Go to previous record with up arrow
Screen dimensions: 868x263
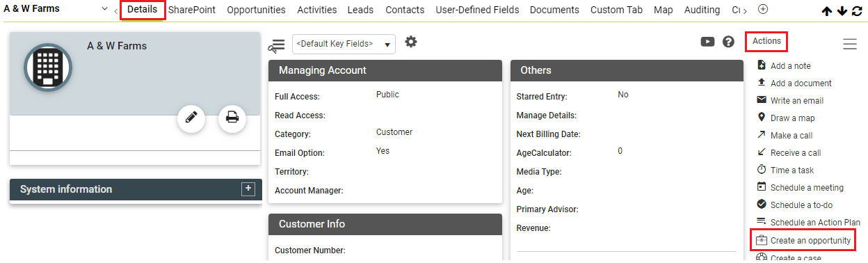[x=827, y=10]
